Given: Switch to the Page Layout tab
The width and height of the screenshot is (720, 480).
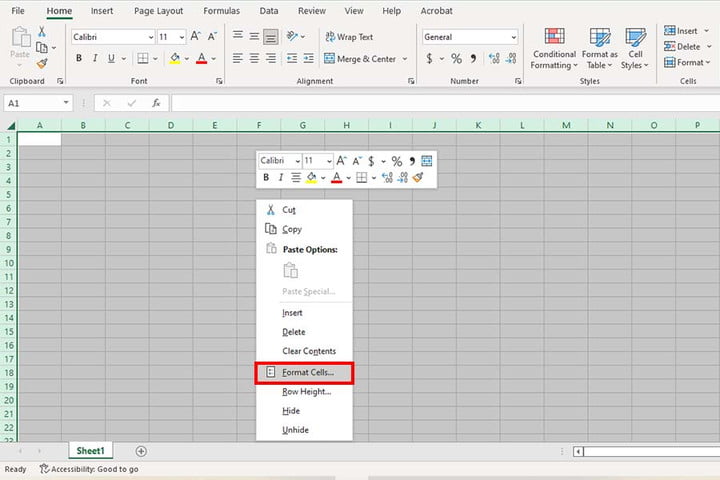Looking at the screenshot, I should point(158,11).
